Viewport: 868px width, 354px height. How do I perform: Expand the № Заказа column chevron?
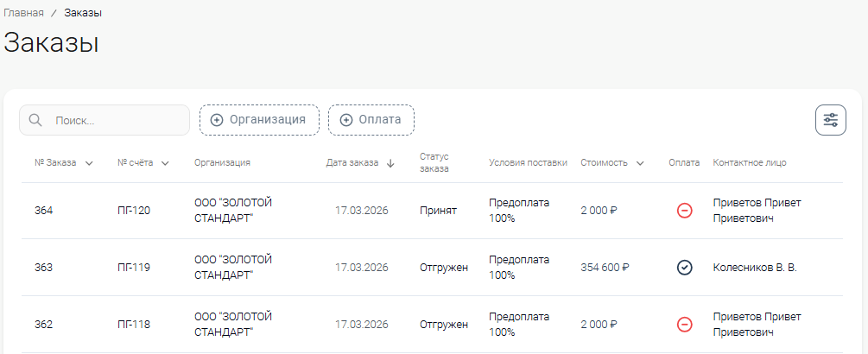pyautogui.click(x=89, y=163)
